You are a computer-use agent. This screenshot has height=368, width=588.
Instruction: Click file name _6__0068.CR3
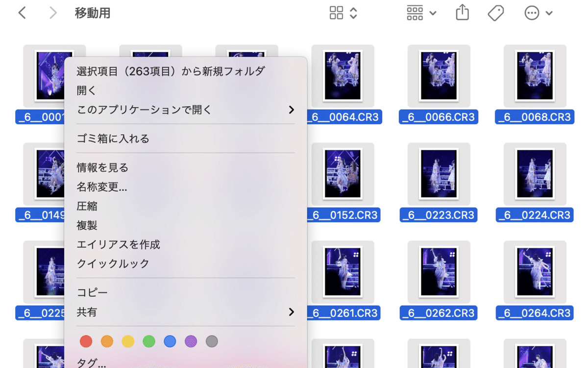coord(535,117)
